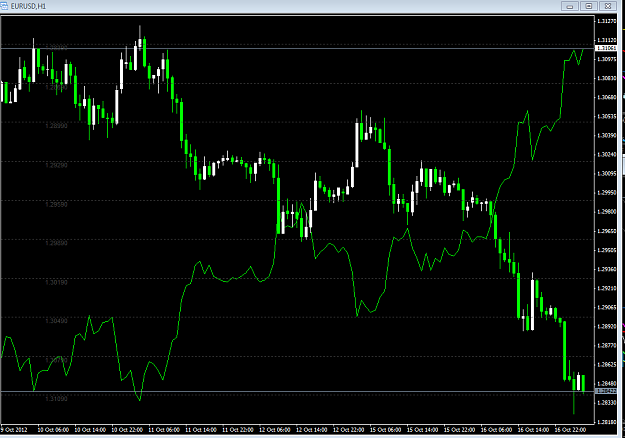
Task: Click the 15 Oct 06:00 time label
Action: point(385,430)
